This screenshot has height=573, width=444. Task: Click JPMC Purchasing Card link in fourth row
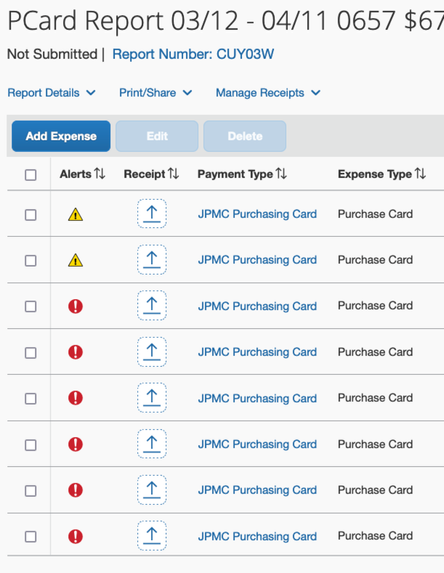257,352
